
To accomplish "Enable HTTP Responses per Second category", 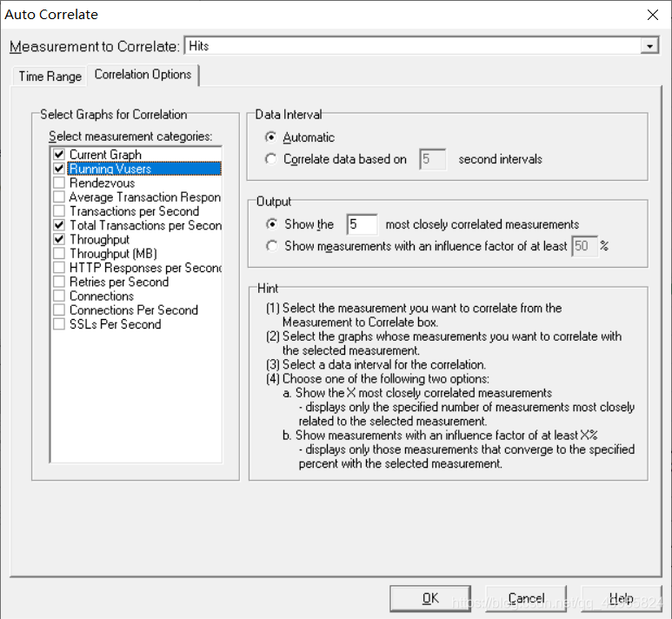I will pos(59,268).
